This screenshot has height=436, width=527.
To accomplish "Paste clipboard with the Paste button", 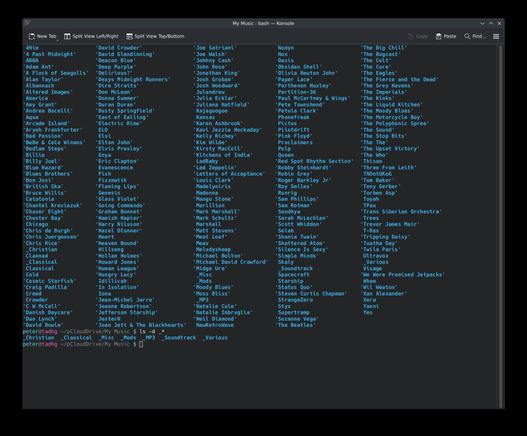I will (446, 36).
